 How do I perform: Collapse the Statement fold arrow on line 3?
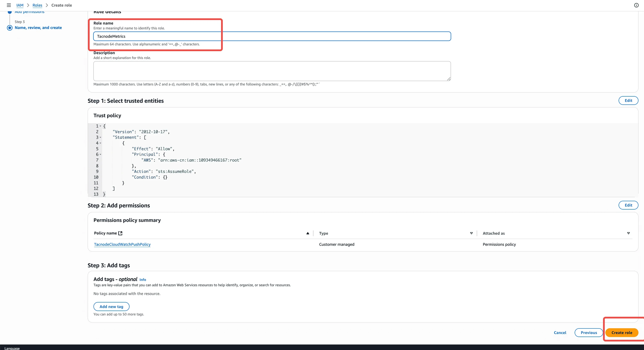click(x=101, y=137)
